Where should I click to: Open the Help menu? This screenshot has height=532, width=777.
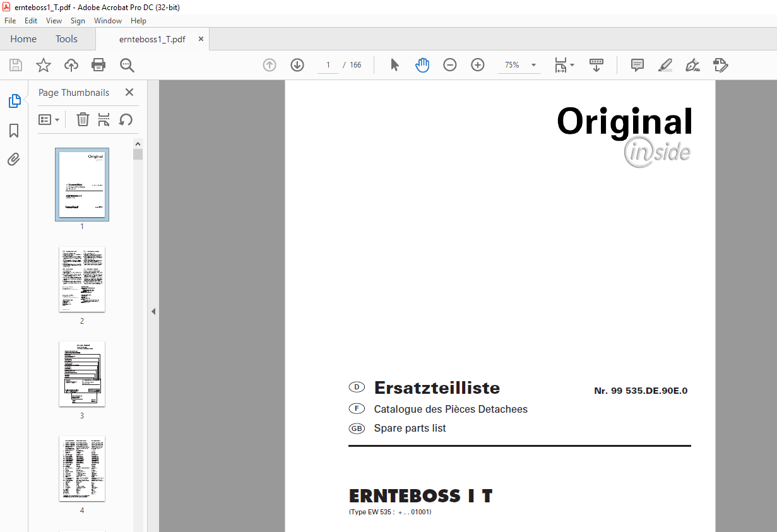(138, 21)
